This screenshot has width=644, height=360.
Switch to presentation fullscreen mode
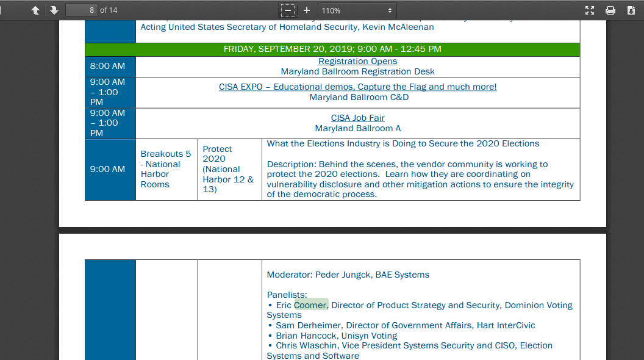pyautogui.click(x=590, y=10)
